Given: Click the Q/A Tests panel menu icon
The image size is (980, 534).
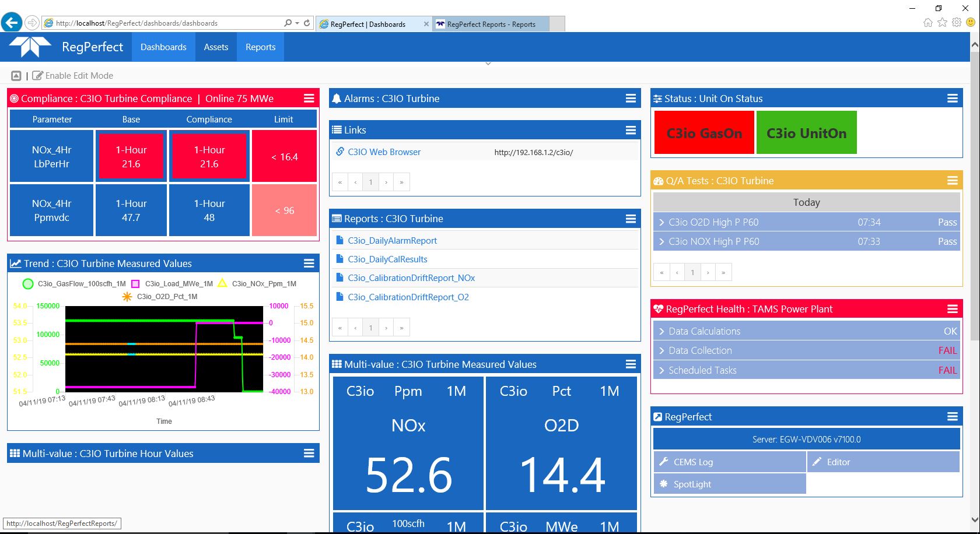Looking at the screenshot, I should (952, 181).
